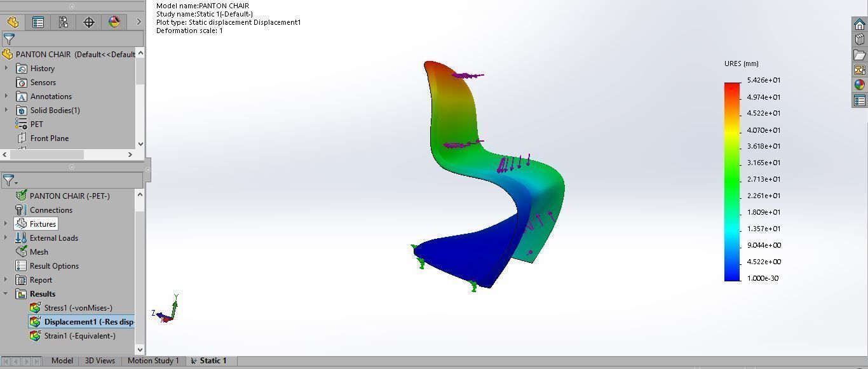The image size is (868, 369).
Task: Expand the Annotations folder
Action: [x=6, y=96]
